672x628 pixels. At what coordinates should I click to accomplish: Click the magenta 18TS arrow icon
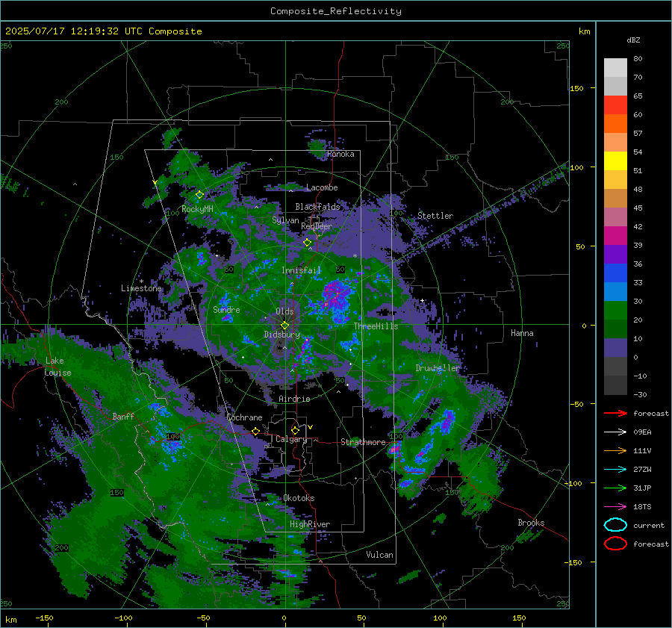coord(615,507)
